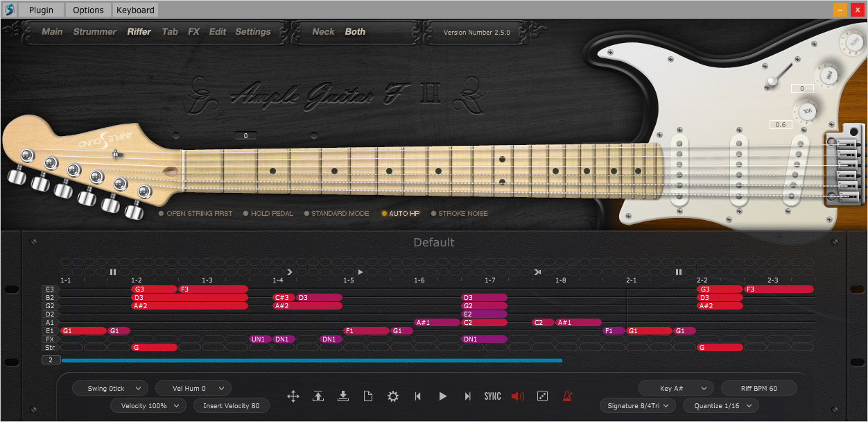Click the capo value box above the neck
This screenshot has width=868, height=422.
pos(245,136)
